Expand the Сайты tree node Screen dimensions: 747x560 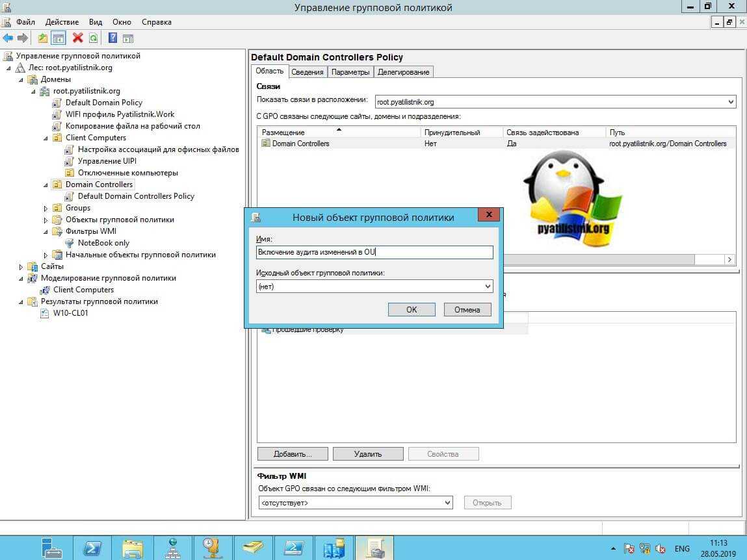21,267
